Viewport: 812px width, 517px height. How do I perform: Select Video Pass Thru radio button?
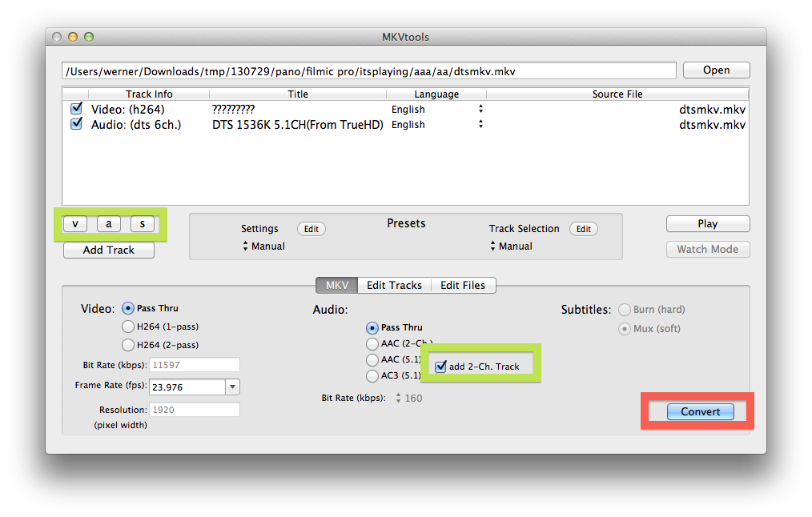pos(128,308)
